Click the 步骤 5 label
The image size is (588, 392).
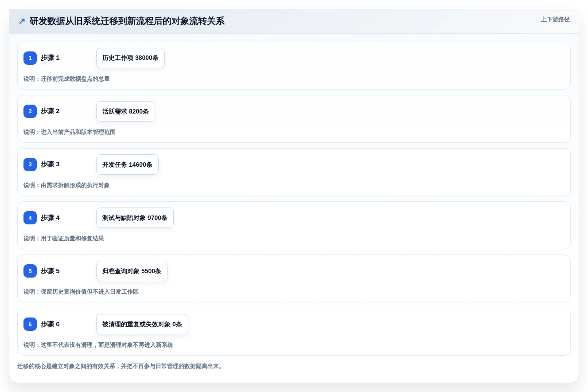point(50,271)
